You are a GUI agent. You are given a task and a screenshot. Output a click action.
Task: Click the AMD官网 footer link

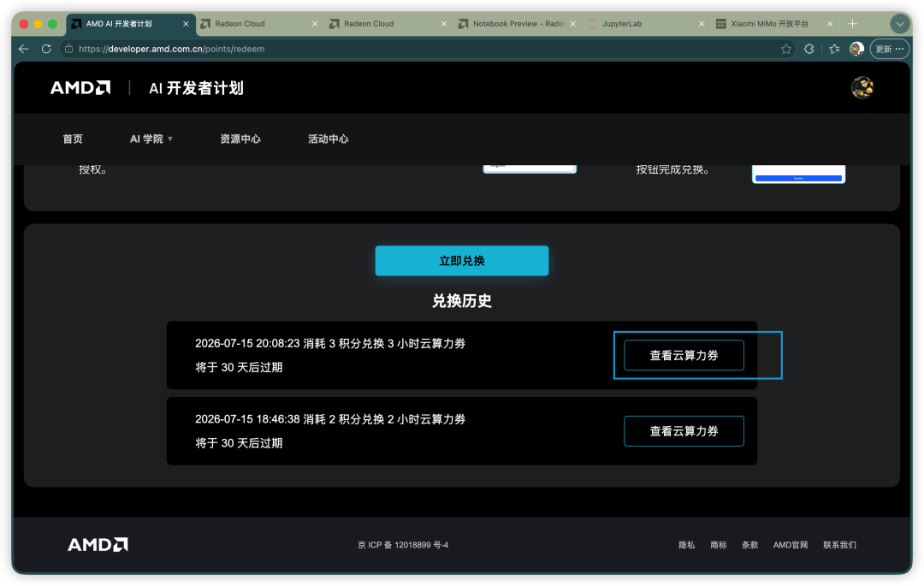(x=791, y=545)
